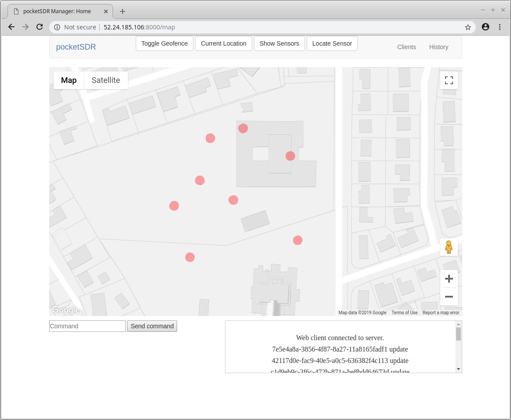Go back using the browser back arrow
511x420 pixels.
pos(11,27)
